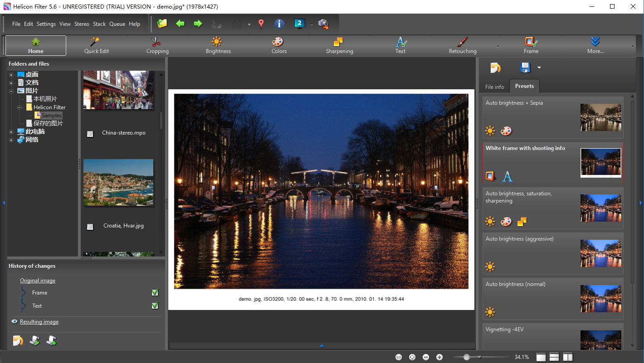The width and height of the screenshot is (644, 363).
Task: Apply the Auto brightness (normal) preset
Action: (x=553, y=299)
